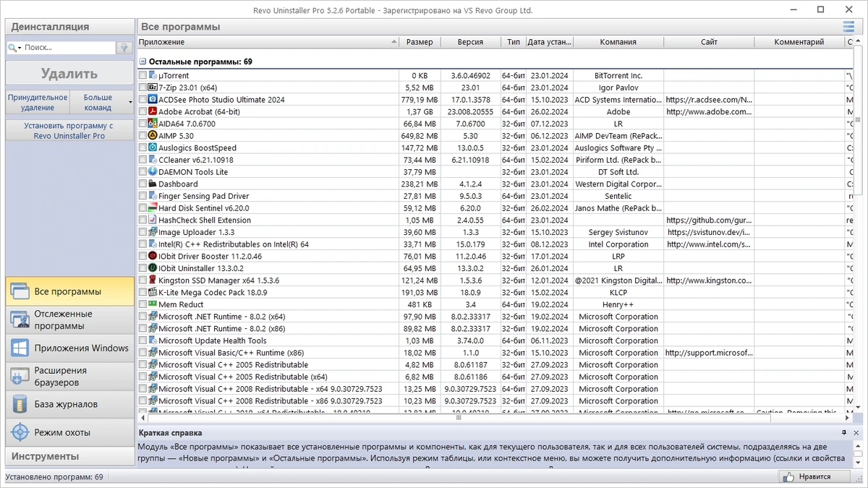868x488 pixels.
Task: Open the База журналов tab
Action: click(x=70, y=404)
